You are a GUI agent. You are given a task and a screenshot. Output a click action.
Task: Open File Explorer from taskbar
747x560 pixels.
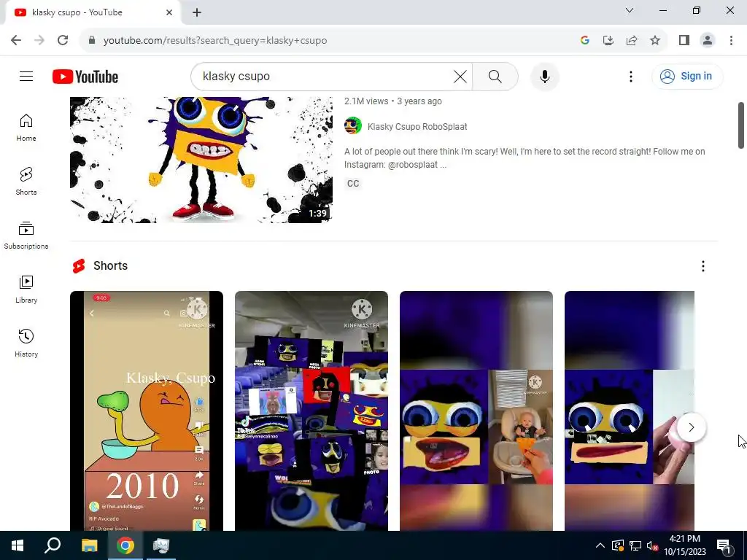[89, 545]
